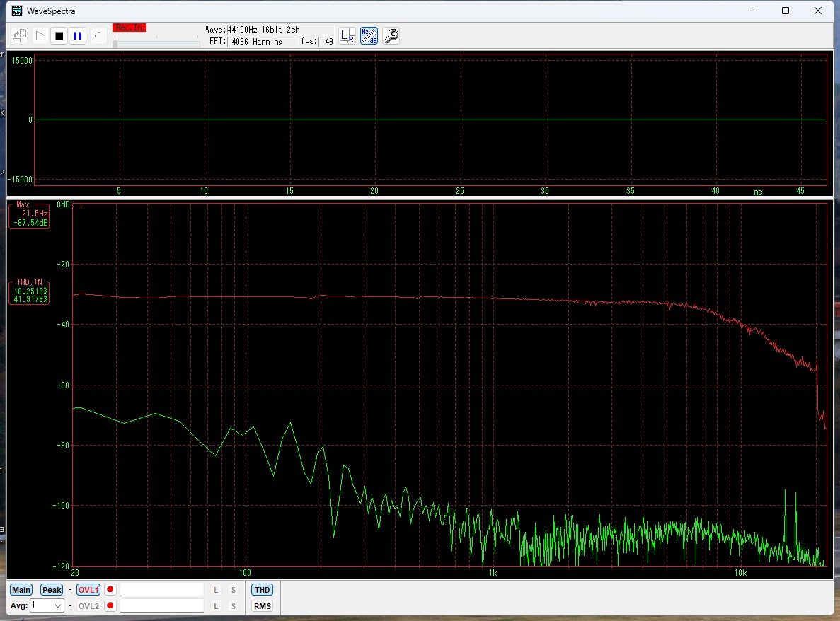
Task: Click the OVL1 text input field
Action: (x=162, y=589)
